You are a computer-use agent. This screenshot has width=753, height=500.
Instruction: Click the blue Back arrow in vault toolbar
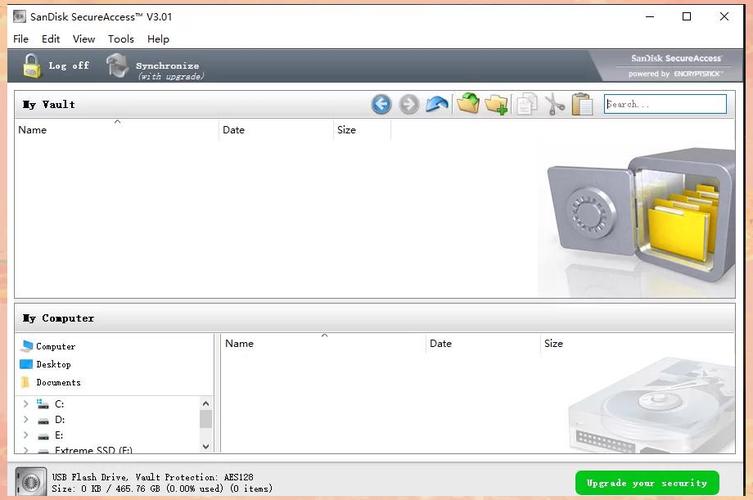(x=381, y=104)
